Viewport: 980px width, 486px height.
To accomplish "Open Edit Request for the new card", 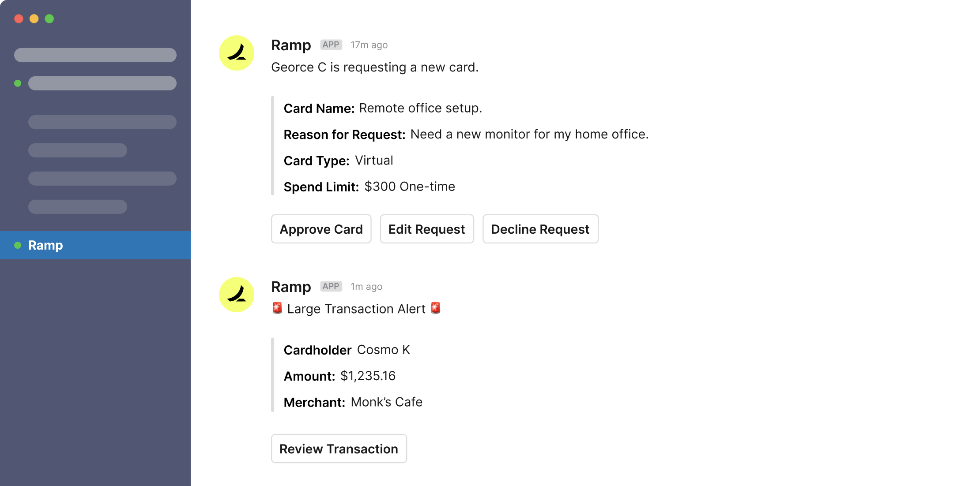I will [x=427, y=229].
